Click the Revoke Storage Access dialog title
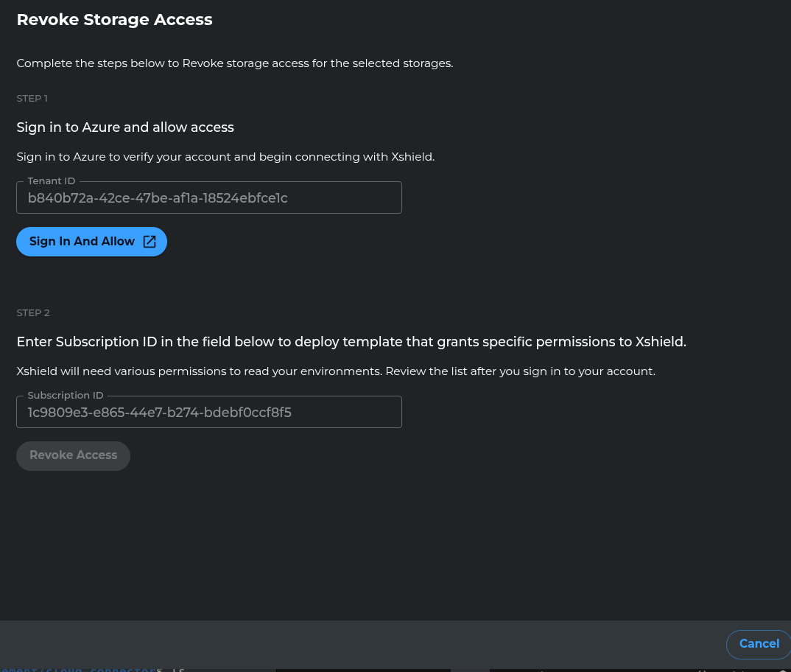 click(114, 20)
